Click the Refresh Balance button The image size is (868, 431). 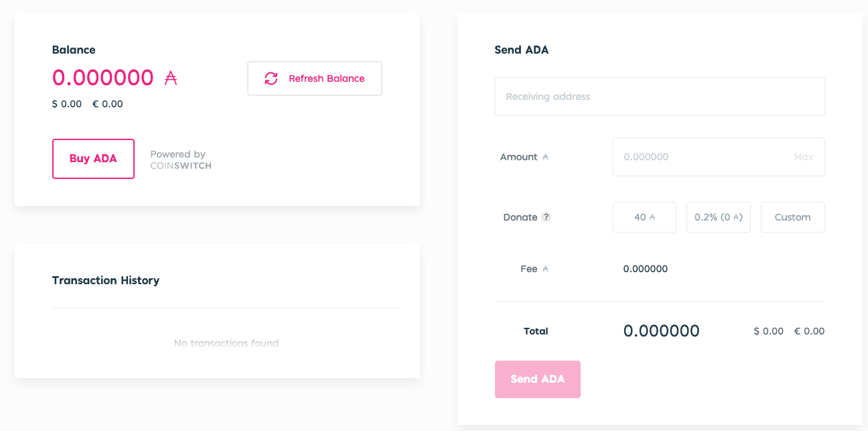[315, 78]
